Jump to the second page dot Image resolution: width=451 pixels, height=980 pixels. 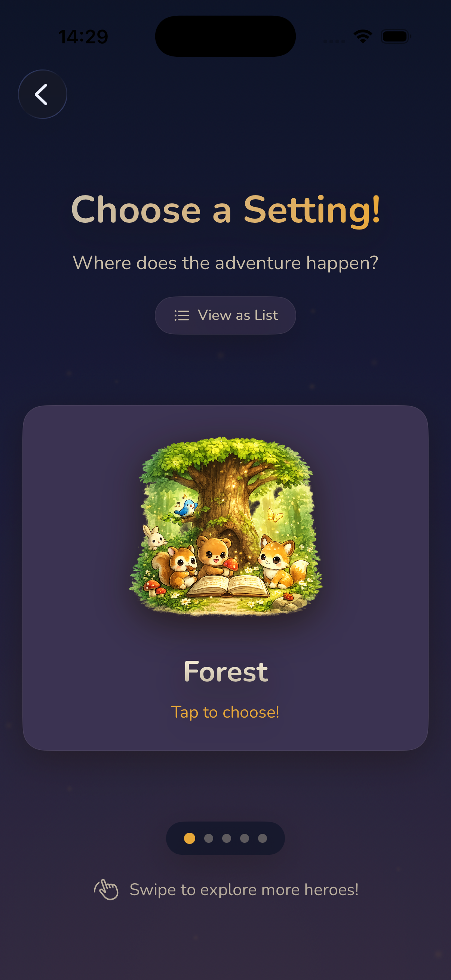209,838
